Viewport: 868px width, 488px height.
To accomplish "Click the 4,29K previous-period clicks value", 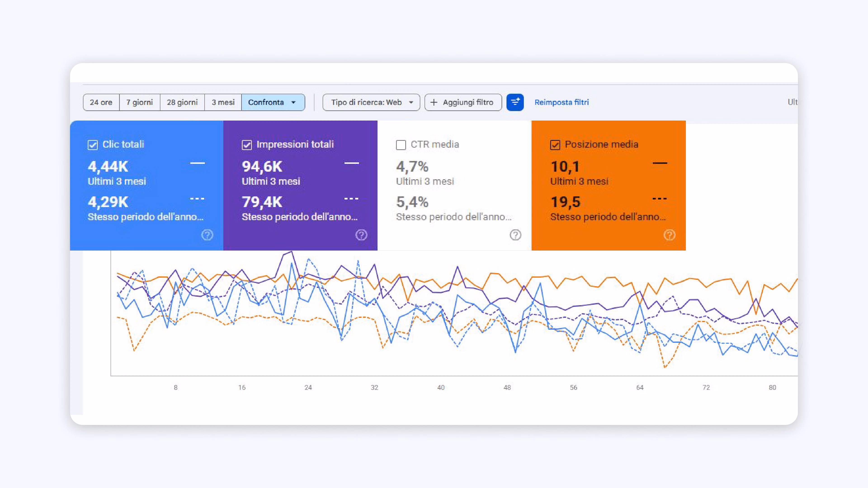I will coord(108,202).
